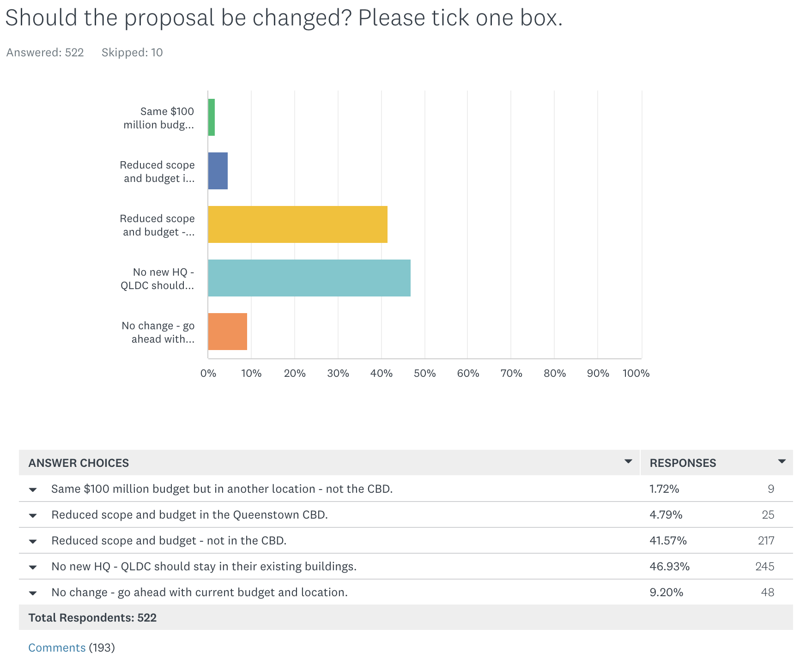Click the RESPONSES column header
This screenshot has height=665, width=812.
683,463
